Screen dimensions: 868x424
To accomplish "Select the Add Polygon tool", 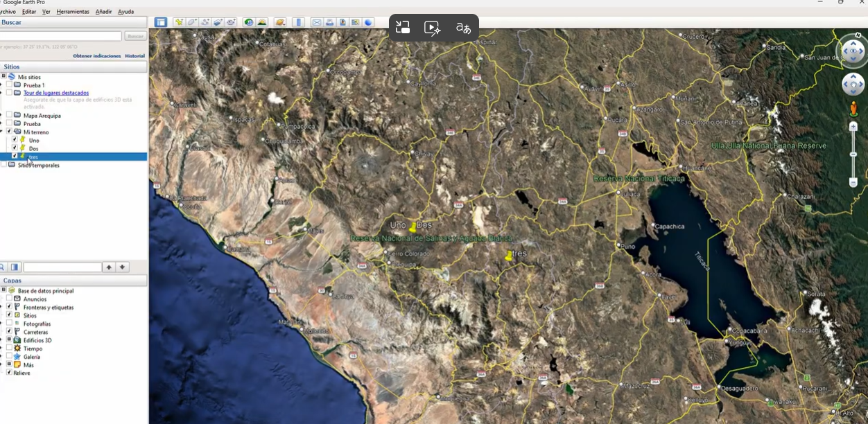I will (192, 22).
